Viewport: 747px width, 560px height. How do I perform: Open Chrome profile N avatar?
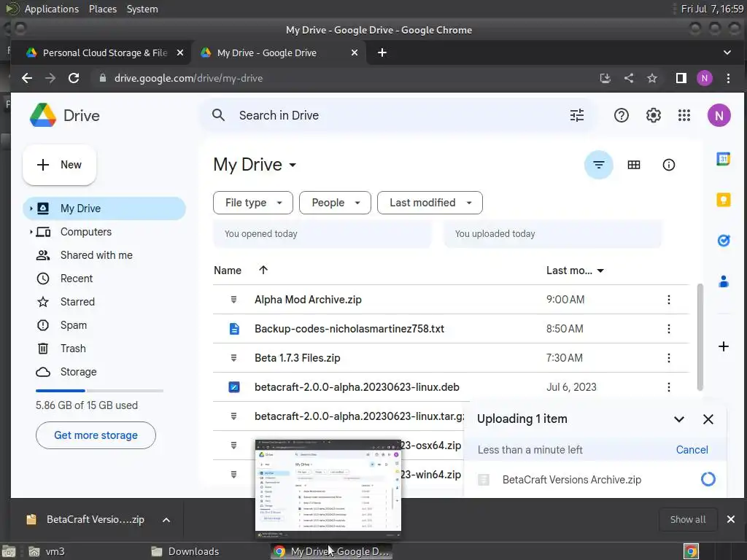[x=704, y=78]
